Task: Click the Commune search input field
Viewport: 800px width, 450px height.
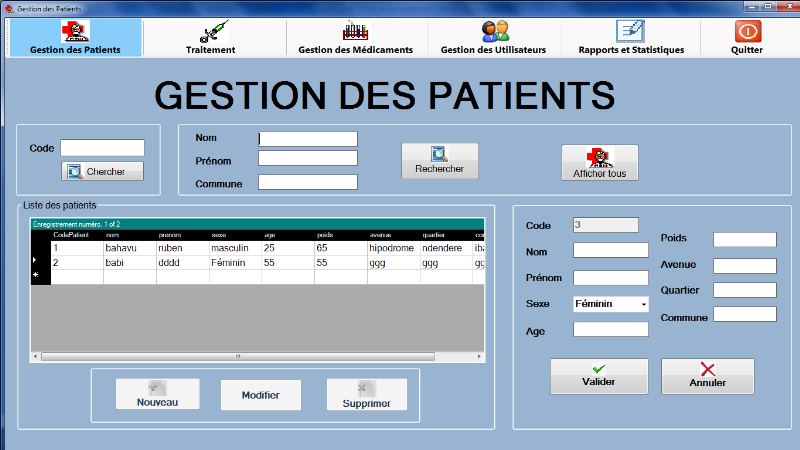Action: click(x=308, y=182)
